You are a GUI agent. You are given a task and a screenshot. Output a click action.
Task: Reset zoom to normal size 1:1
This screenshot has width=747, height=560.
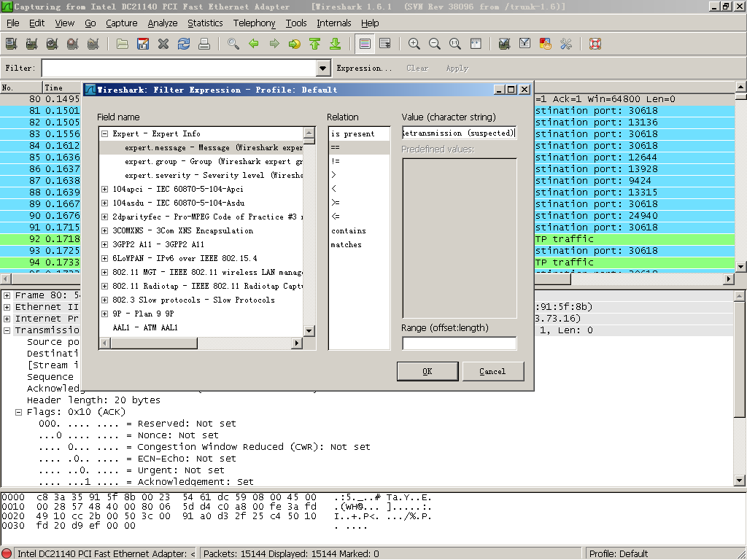tap(455, 44)
